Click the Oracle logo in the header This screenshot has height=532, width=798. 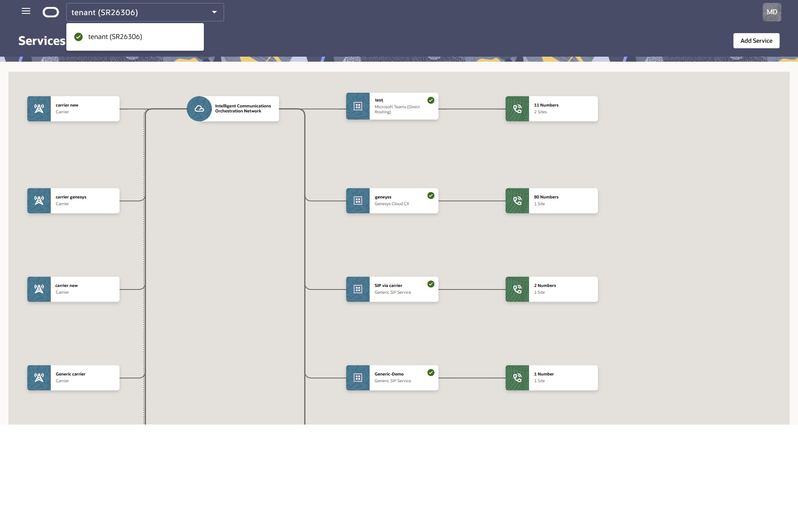(x=51, y=12)
